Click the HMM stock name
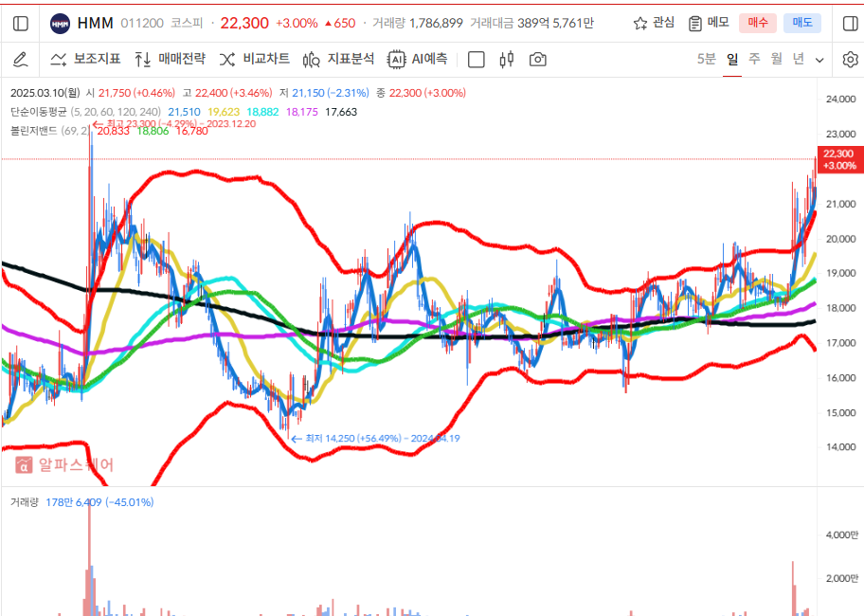This screenshot has width=864, height=616. [96, 23]
